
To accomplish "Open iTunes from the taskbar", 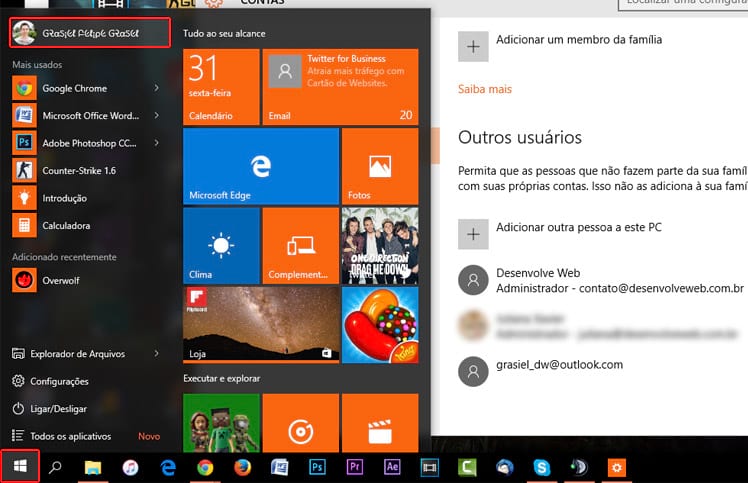I will [130, 467].
